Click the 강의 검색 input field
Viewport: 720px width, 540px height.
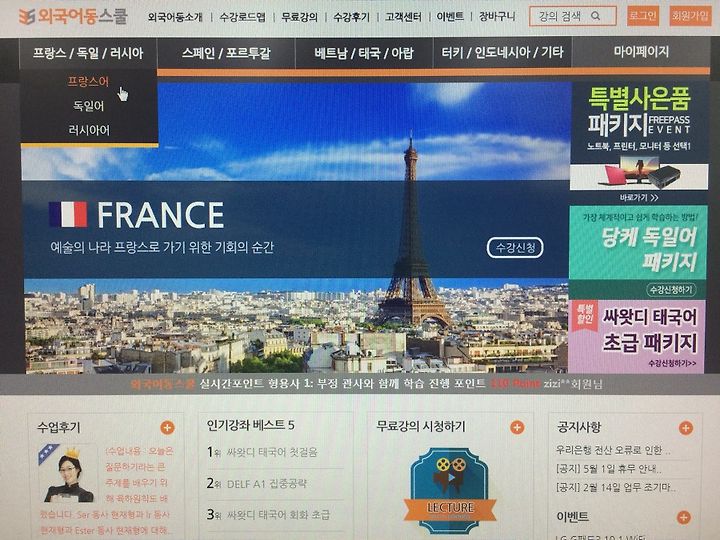pyautogui.click(x=572, y=16)
